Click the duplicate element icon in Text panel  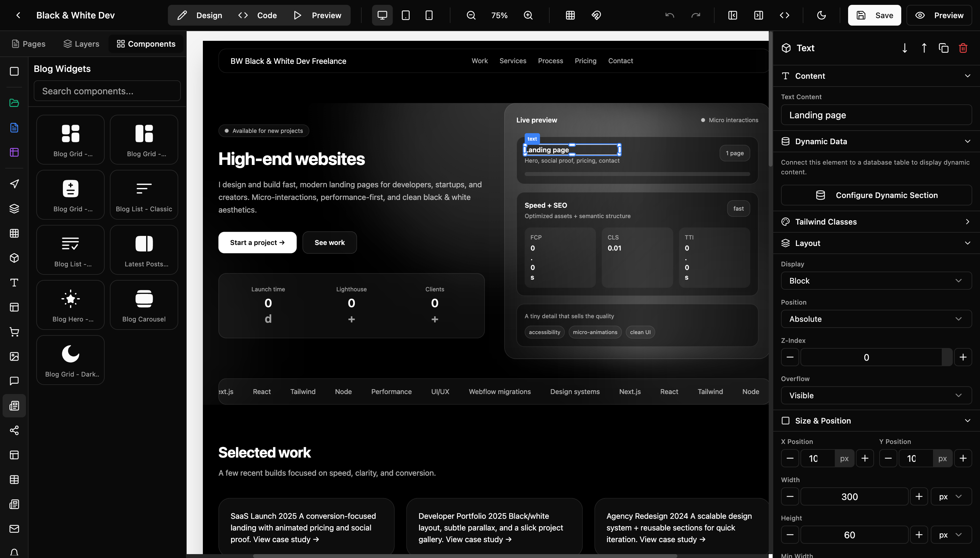point(943,48)
